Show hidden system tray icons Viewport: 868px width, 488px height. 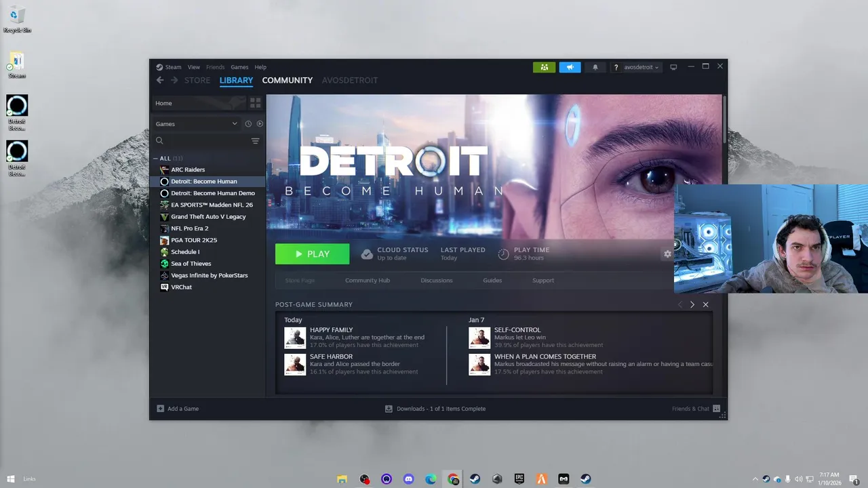pyautogui.click(x=755, y=479)
